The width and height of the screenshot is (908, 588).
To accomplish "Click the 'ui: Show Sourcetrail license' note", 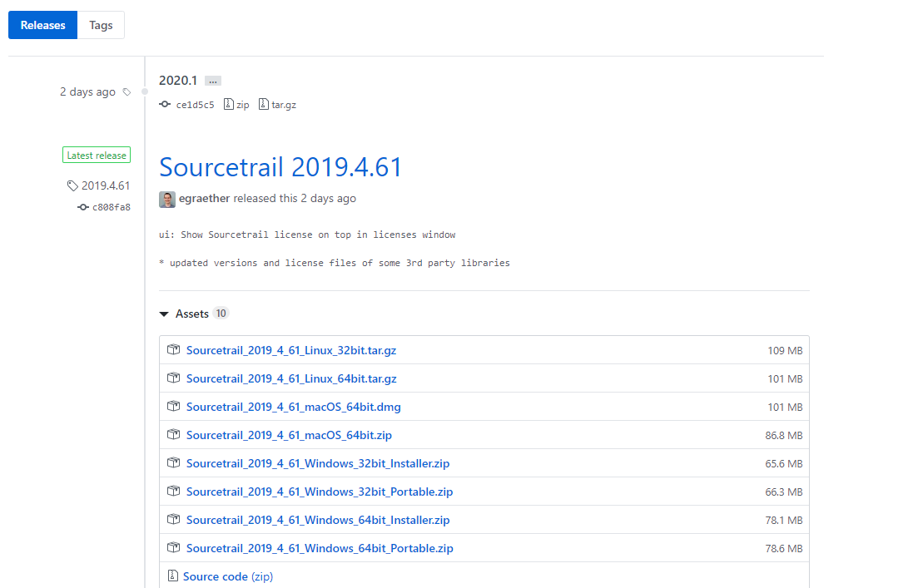I will point(307,235).
